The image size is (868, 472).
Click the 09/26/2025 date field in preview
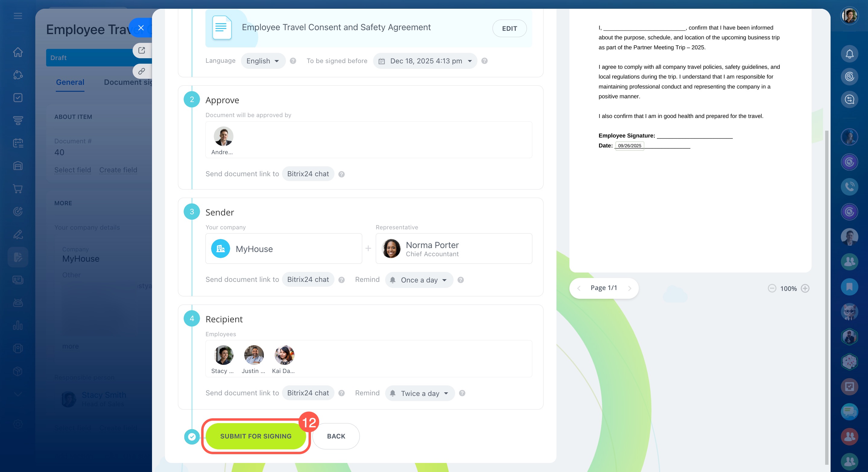pyautogui.click(x=629, y=146)
